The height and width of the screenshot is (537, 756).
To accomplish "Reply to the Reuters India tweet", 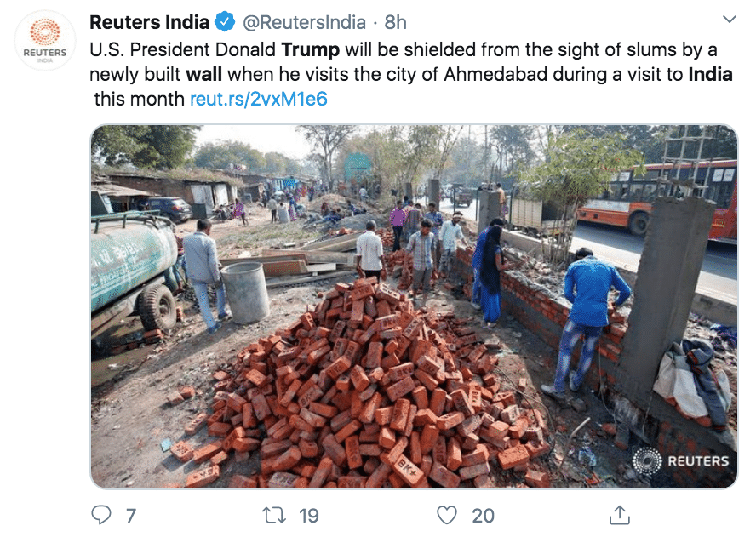I will pos(101,515).
